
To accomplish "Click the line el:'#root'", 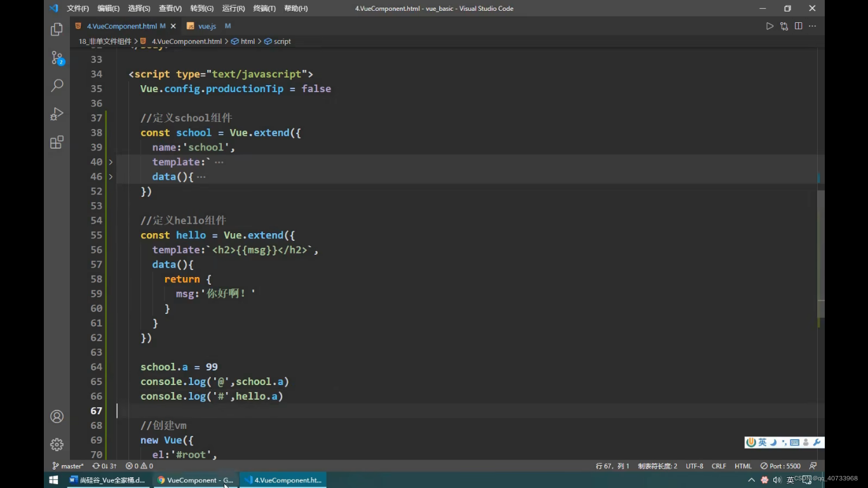I will tap(185, 454).
